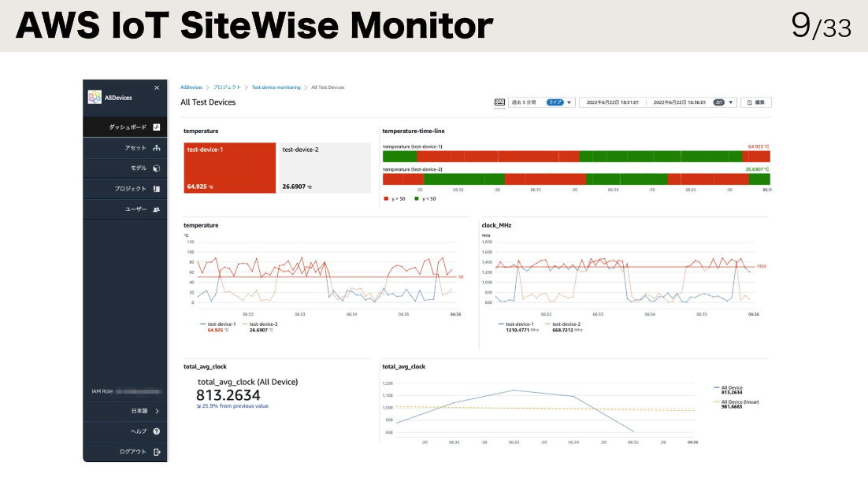Viewport: 868px width, 481px height.
Task: Open the アセット menu item
Action: coord(135,148)
